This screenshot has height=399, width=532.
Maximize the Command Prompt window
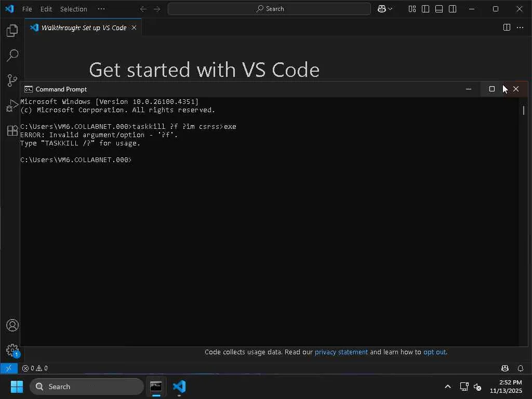point(491,89)
